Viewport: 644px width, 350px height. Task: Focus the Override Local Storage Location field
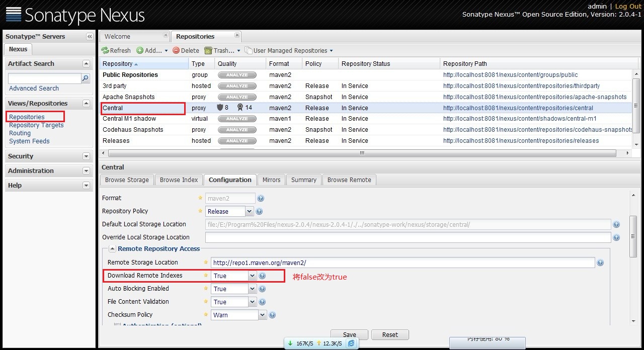(408, 237)
